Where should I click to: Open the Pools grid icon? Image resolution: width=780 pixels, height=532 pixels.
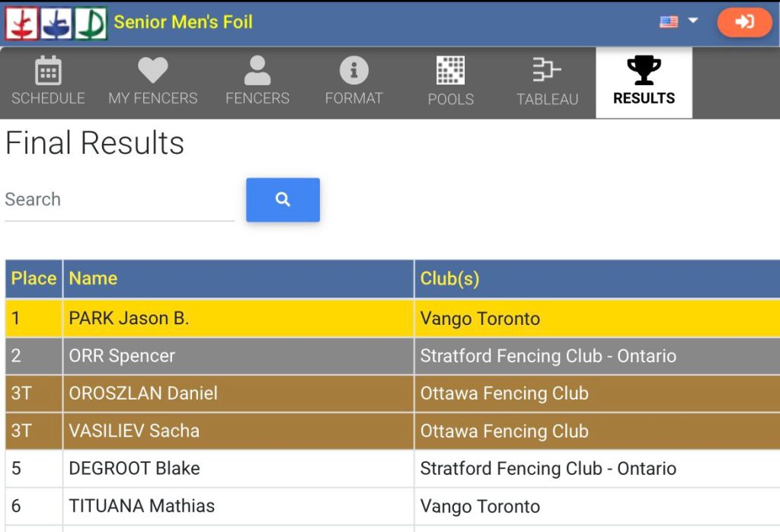[451, 70]
